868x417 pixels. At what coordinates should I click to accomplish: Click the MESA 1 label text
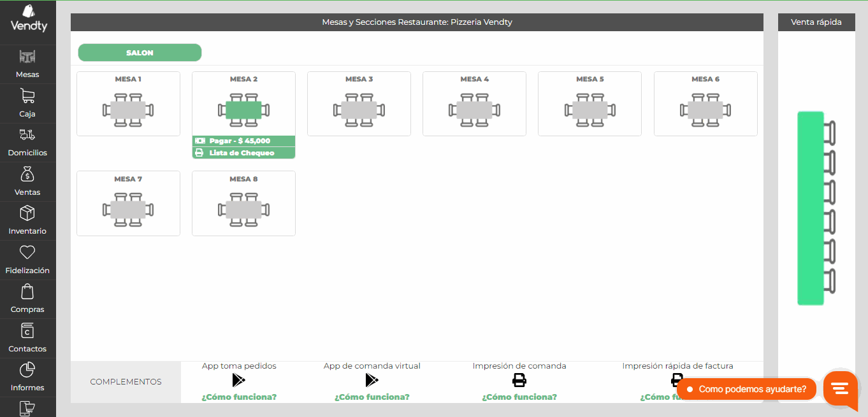(x=128, y=79)
